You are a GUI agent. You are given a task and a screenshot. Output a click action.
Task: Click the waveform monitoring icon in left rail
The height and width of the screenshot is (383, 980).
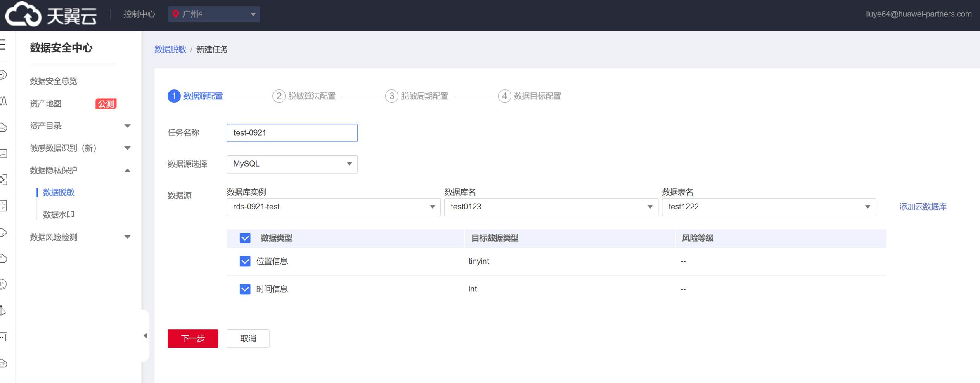tap(3, 101)
